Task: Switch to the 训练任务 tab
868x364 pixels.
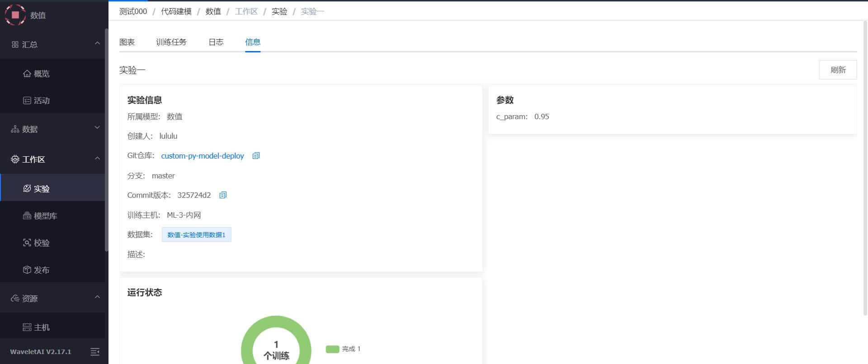Action: (171, 42)
